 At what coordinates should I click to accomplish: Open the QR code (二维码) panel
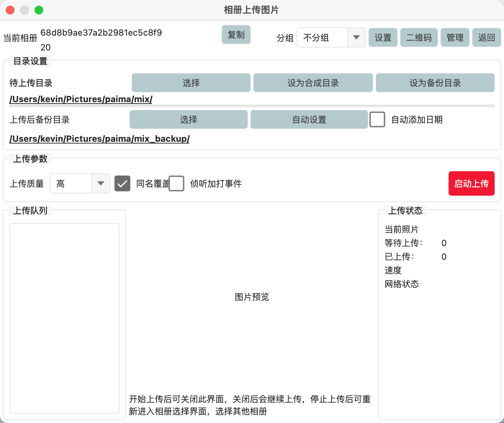[x=419, y=37]
